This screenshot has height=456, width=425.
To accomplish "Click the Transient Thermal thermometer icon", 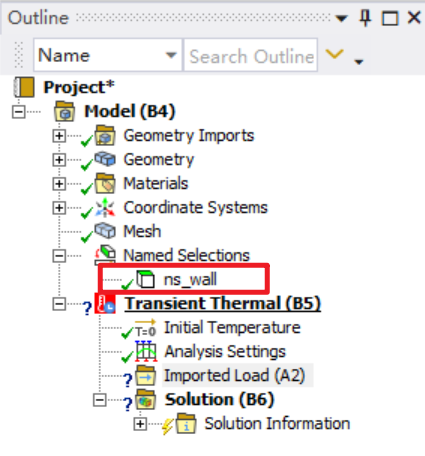I will pyautogui.click(x=105, y=303).
